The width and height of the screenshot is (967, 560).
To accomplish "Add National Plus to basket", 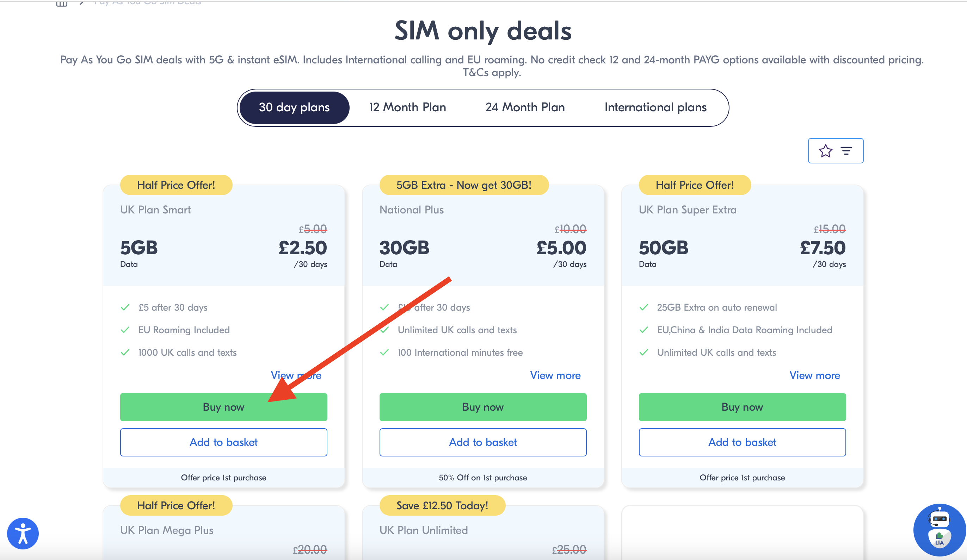I will point(483,442).
